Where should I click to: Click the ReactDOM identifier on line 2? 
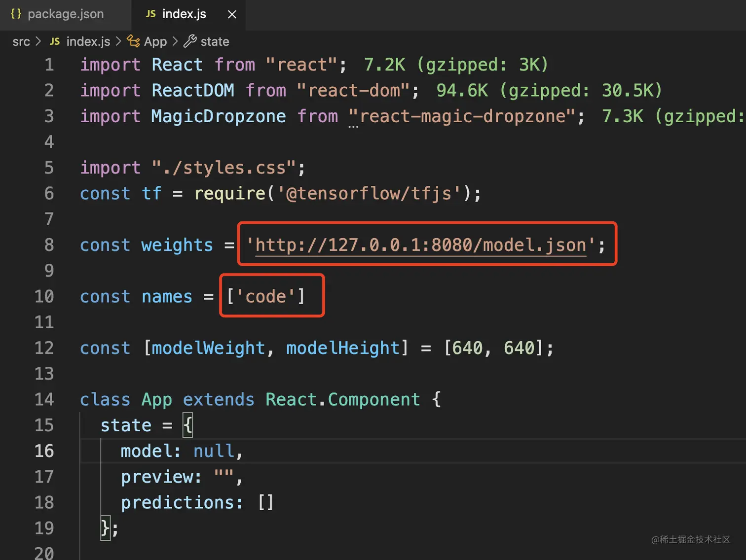193,90
